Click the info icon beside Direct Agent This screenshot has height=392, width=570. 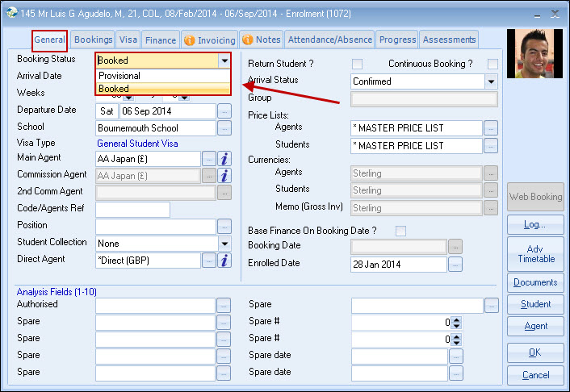225,260
